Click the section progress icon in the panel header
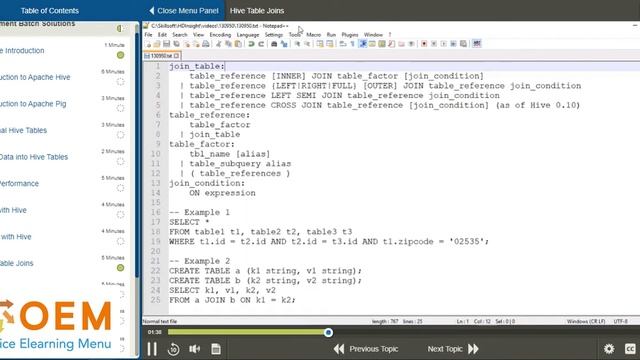640x360 pixels. click(120, 29)
